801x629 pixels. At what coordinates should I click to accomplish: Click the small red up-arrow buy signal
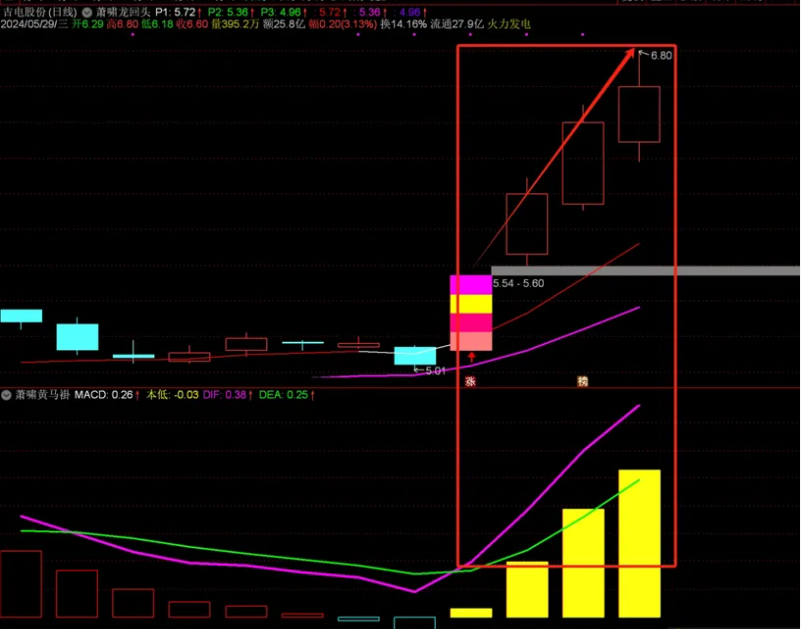pyautogui.click(x=471, y=356)
